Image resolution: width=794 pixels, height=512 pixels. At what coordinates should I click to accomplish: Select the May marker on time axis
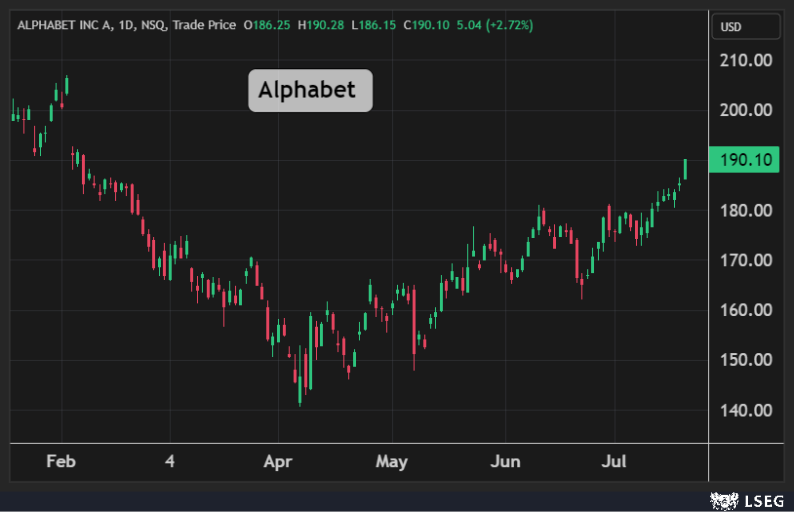[392, 462]
